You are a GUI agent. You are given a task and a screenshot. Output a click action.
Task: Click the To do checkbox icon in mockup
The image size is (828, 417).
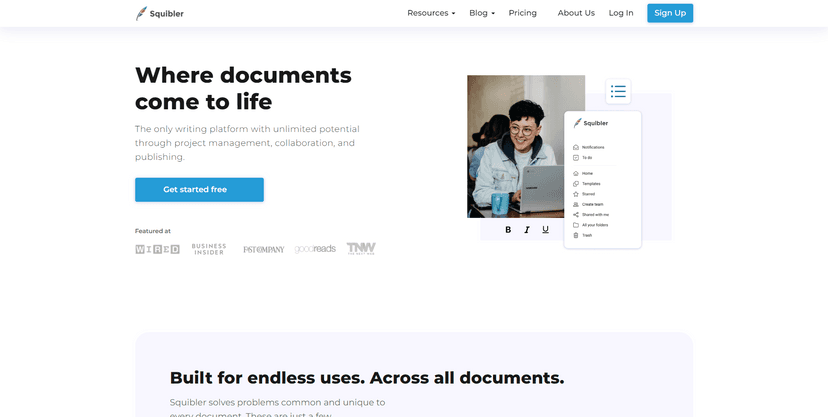[x=576, y=158]
